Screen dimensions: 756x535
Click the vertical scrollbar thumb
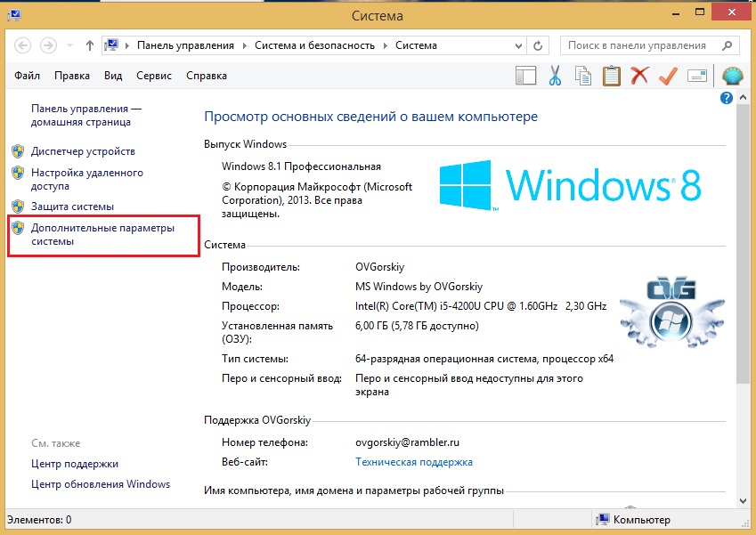tap(743, 244)
